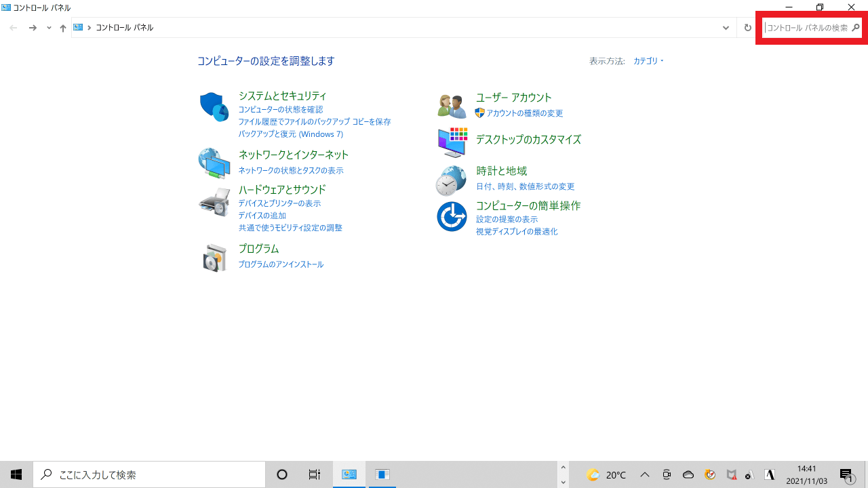Show hidden tray icons via the chevron

[x=645, y=475]
